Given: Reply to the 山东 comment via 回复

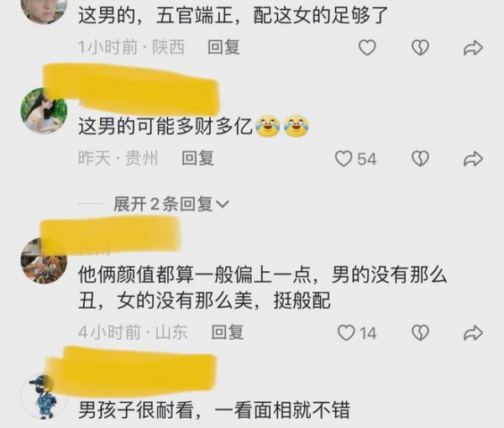Looking at the screenshot, I should click(228, 331).
